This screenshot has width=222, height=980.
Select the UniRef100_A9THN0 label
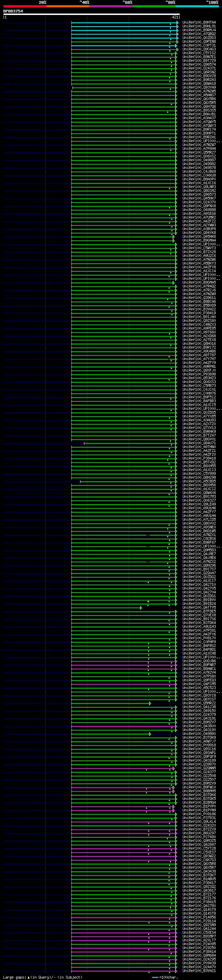(x=199, y=447)
